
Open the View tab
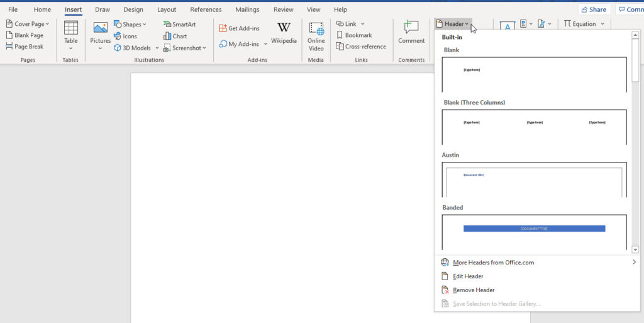coord(313,9)
